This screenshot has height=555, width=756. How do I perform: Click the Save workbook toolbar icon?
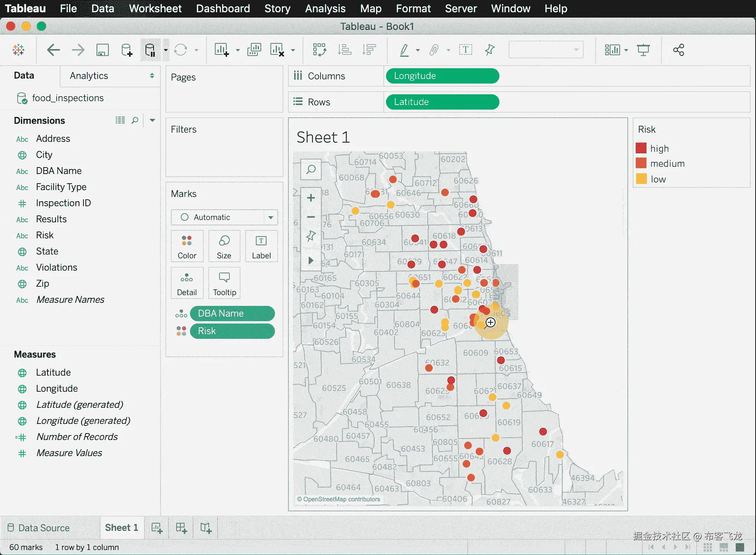click(102, 50)
